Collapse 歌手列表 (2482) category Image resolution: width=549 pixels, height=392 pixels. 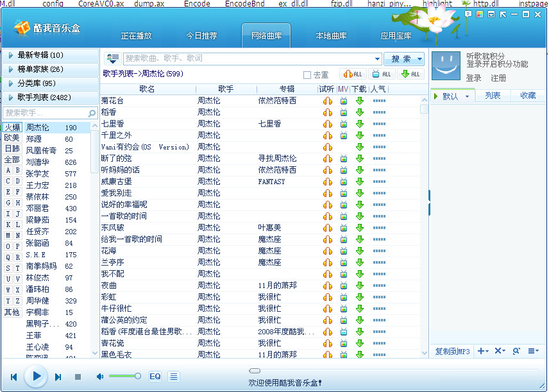50,98
